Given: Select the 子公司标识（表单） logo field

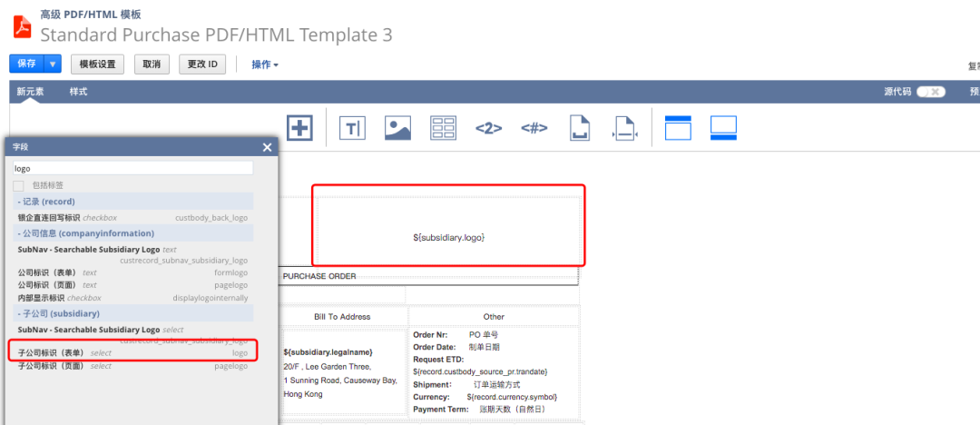Looking at the screenshot, I should [133, 353].
